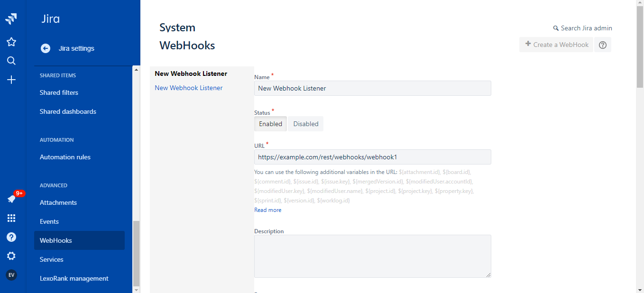Open the EV user avatar
The height and width of the screenshot is (293, 644).
tap(11, 275)
